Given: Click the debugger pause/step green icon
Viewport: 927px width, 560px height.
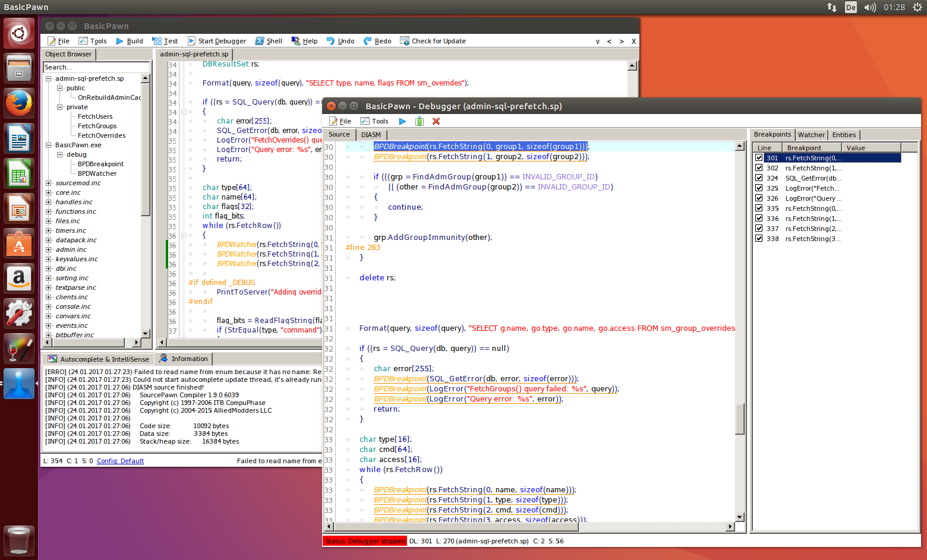Looking at the screenshot, I should (420, 121).
